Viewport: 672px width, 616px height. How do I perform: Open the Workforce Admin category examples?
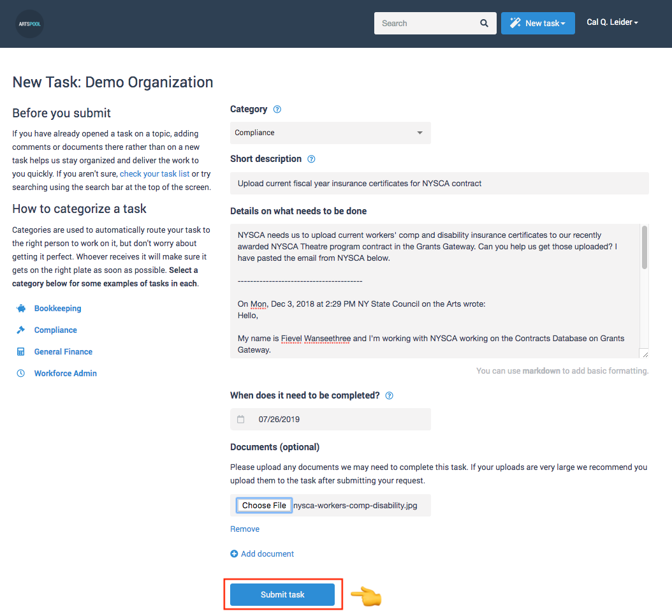(66, 374)
